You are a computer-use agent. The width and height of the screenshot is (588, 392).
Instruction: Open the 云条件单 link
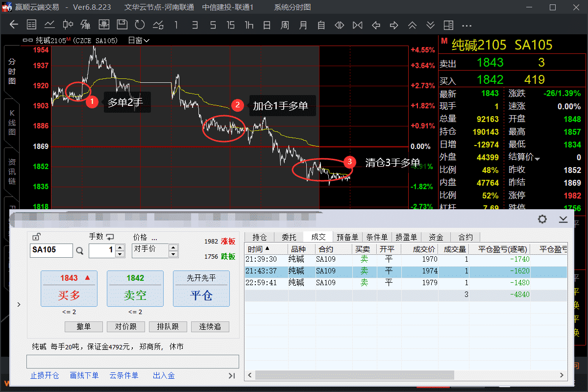coord(124,376)
